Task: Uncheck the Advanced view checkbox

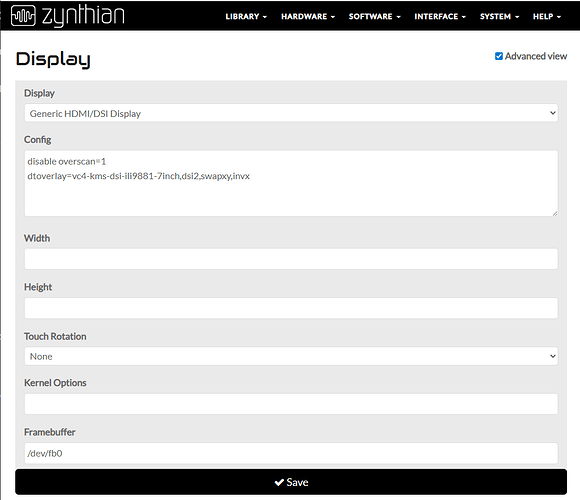Action: click(x=499, y=56)
